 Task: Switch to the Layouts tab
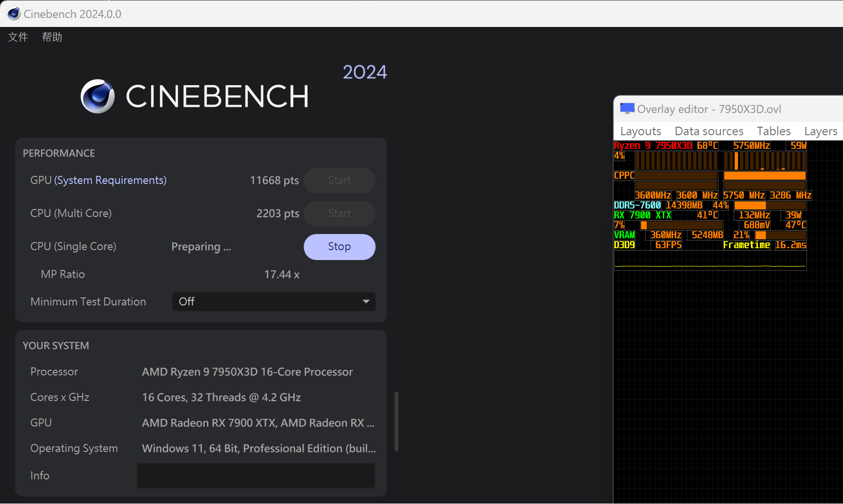[x=640, y=131]
